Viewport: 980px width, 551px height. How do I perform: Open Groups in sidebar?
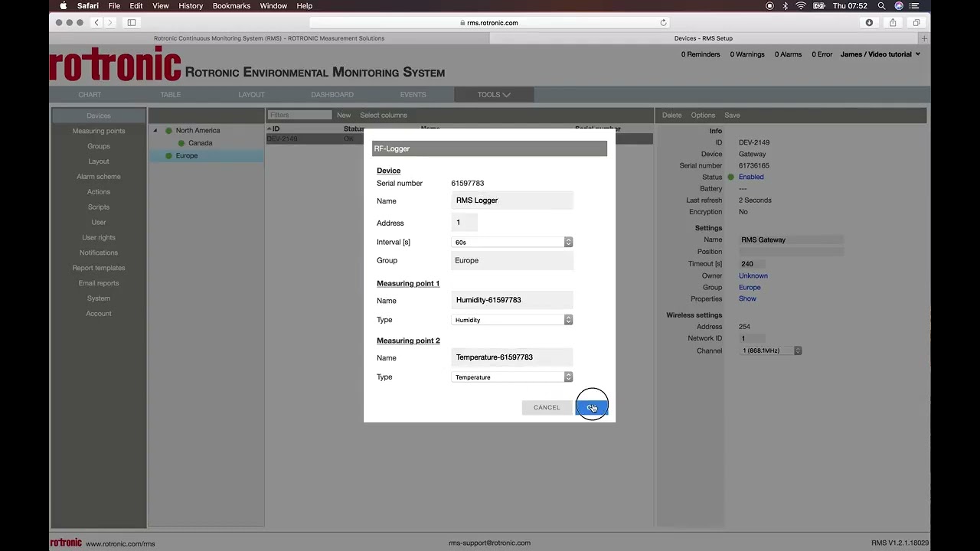(99, 146)
